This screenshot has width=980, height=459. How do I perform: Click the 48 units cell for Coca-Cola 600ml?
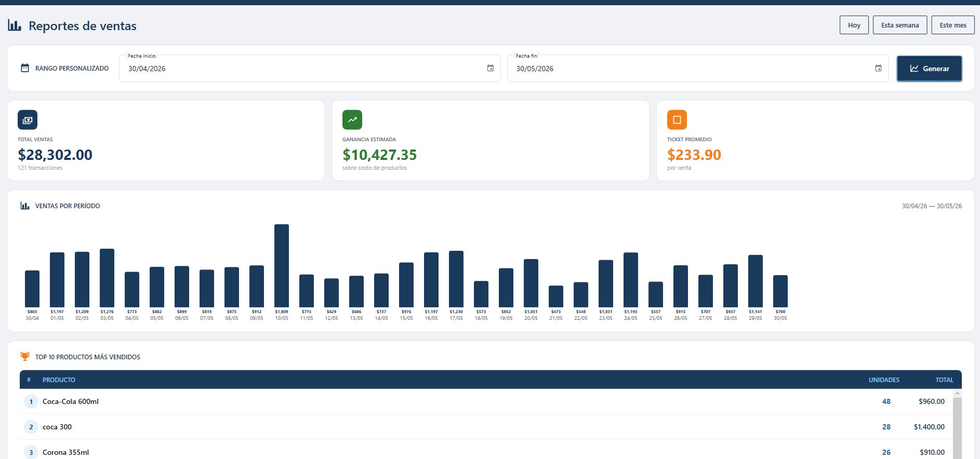coord(886,401)
